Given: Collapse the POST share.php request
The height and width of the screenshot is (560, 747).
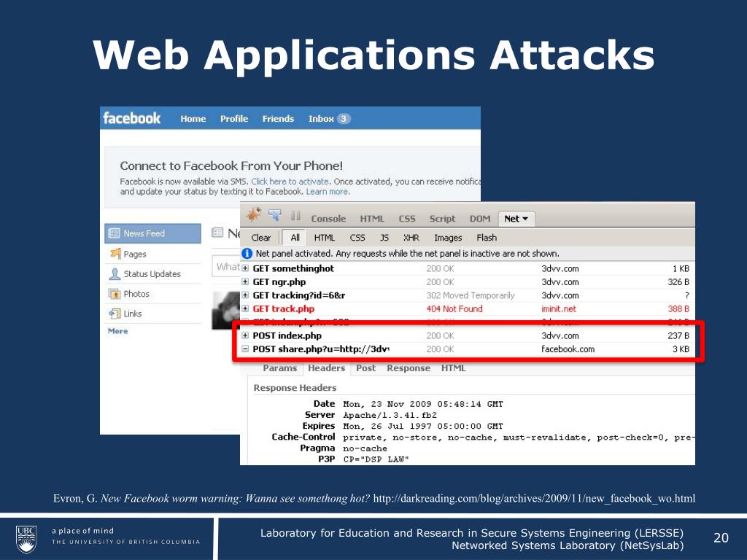Looking at the screenshot, I should point(245,349).
